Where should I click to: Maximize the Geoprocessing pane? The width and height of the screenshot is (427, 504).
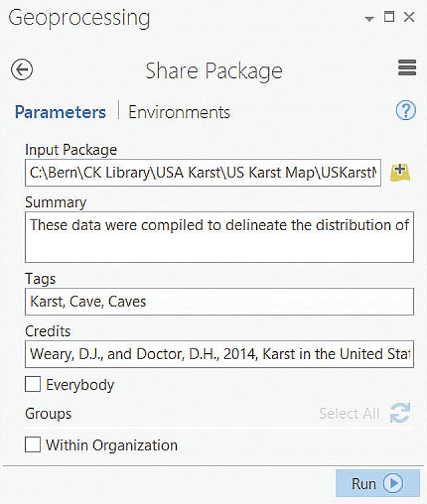pos(389,18)
